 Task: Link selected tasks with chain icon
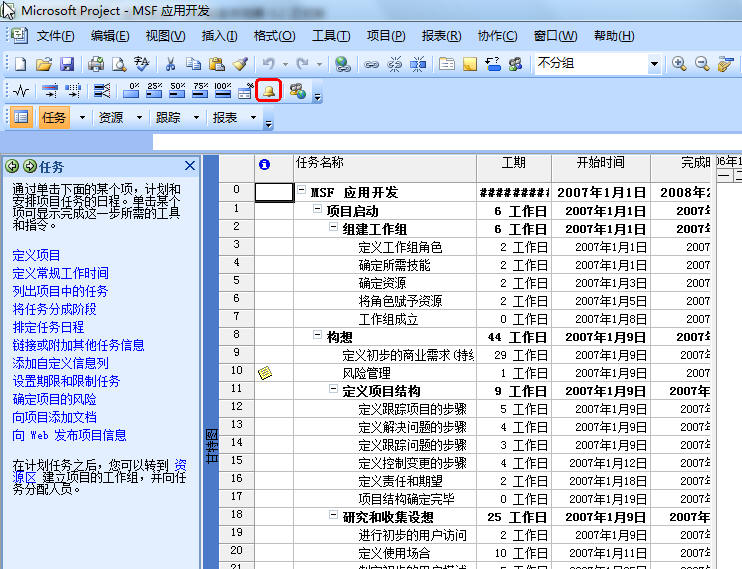click(371, 64)
